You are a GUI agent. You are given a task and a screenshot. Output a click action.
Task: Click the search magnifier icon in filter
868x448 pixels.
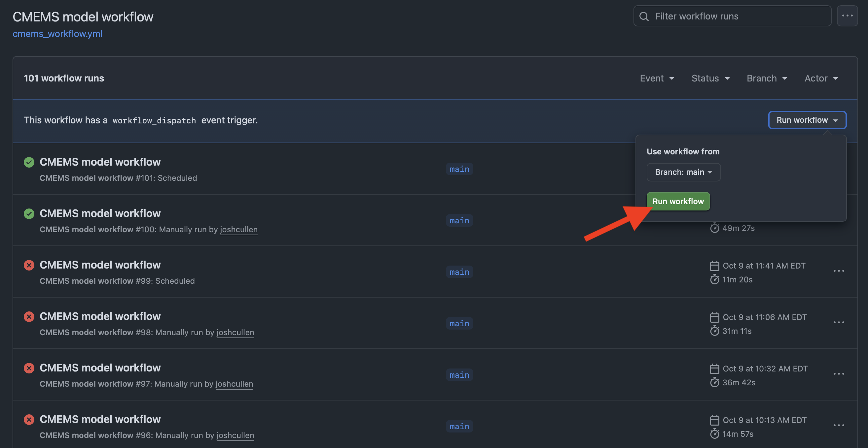[x=644, y=16]
